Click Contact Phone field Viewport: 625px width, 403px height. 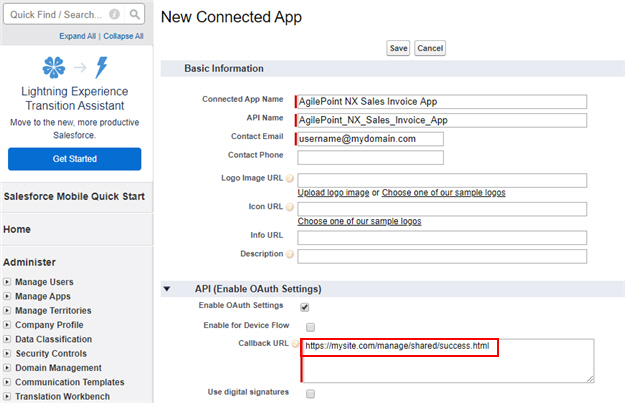click(370, 157)
